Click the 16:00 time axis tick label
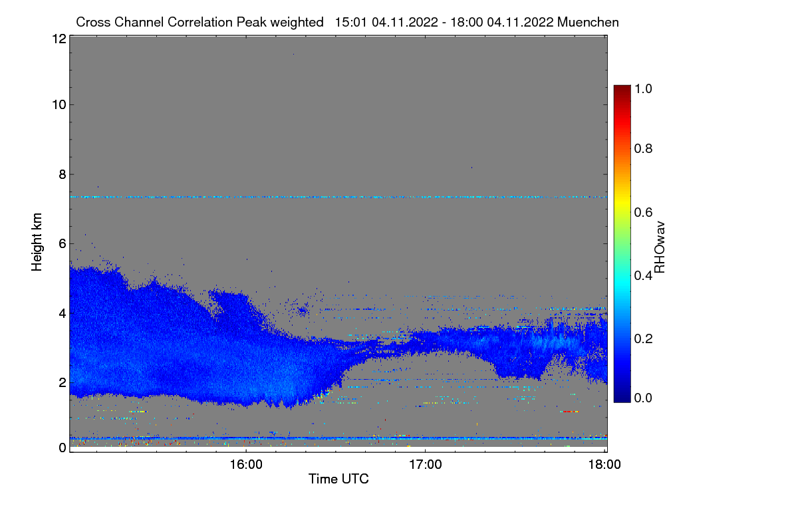This screenshot has height=532, width=798. point(245,465)
